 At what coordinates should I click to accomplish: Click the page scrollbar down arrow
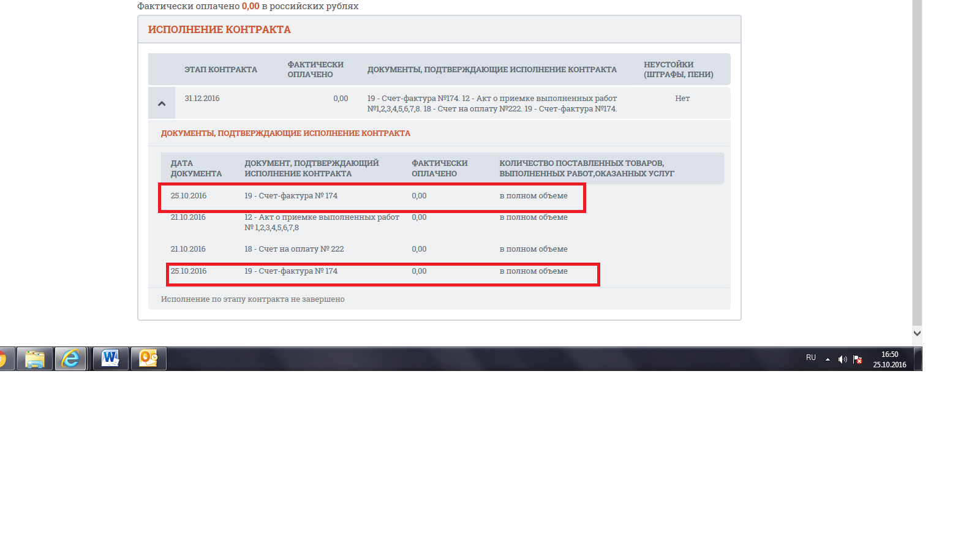pyautogui.click(x=917, y=334)
